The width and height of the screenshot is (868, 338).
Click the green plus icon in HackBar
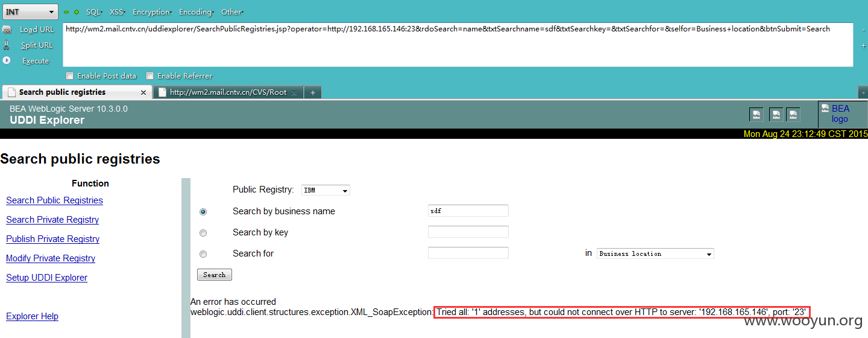pyautogui.click(x=77, y=11)
